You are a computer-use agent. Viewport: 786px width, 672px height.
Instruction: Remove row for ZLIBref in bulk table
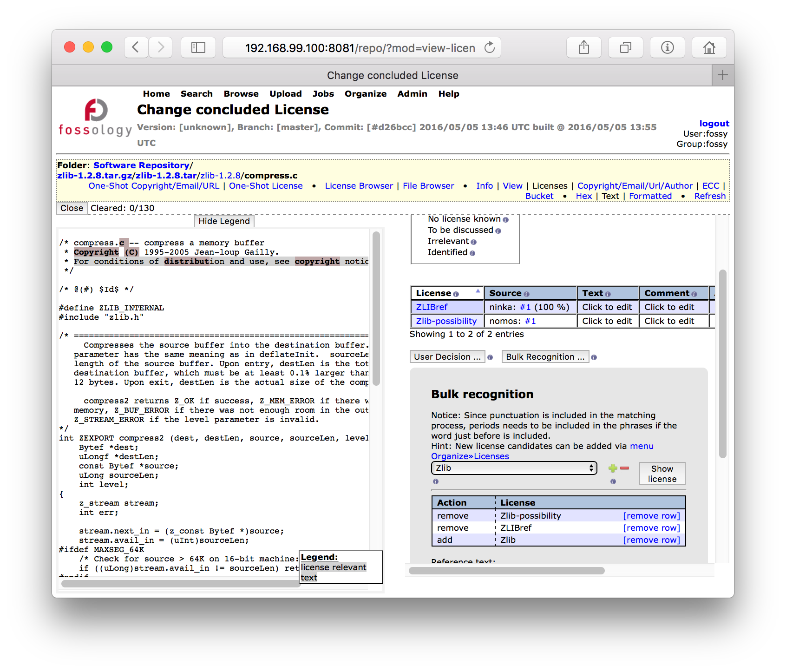tap(651, 528)
